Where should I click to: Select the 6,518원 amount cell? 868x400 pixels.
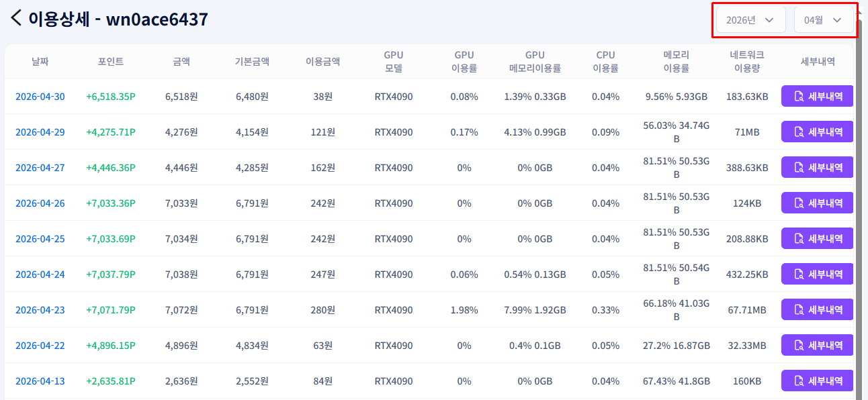coord(181,97)
